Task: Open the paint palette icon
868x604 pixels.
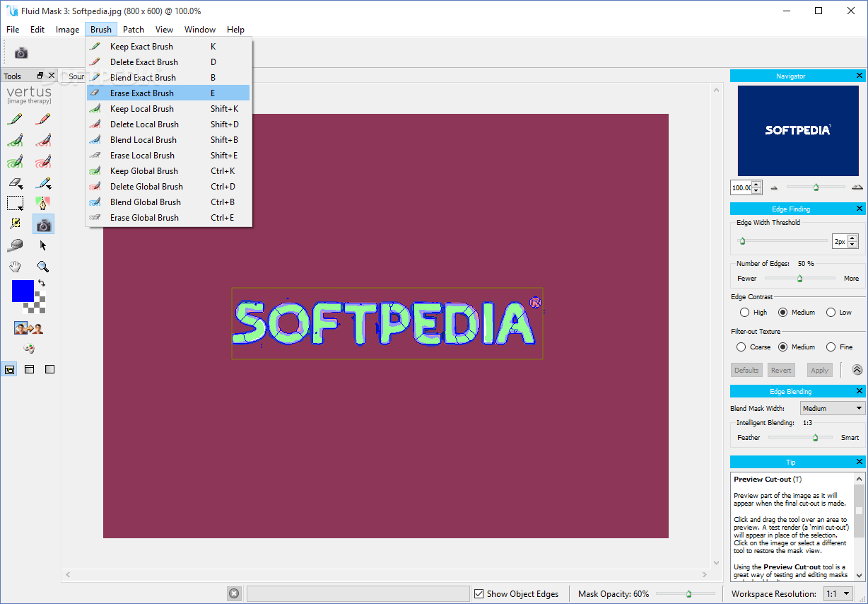Action: 29,348
